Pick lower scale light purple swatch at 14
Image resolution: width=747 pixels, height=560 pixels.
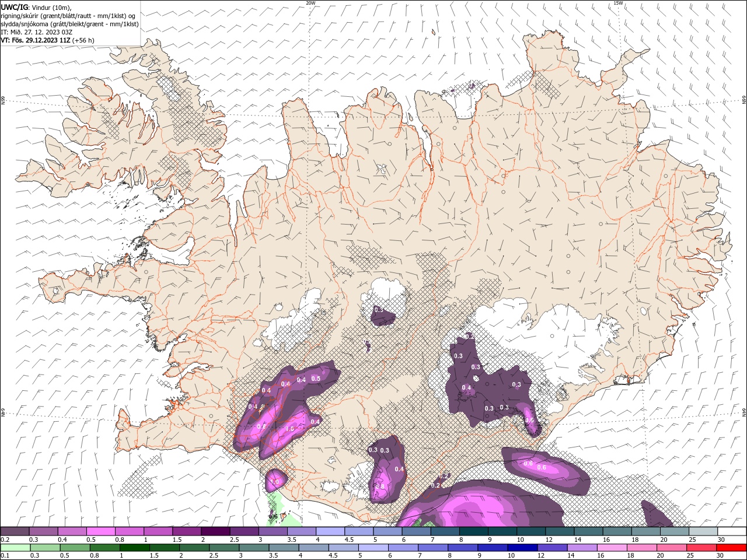(x=581, y=548)
